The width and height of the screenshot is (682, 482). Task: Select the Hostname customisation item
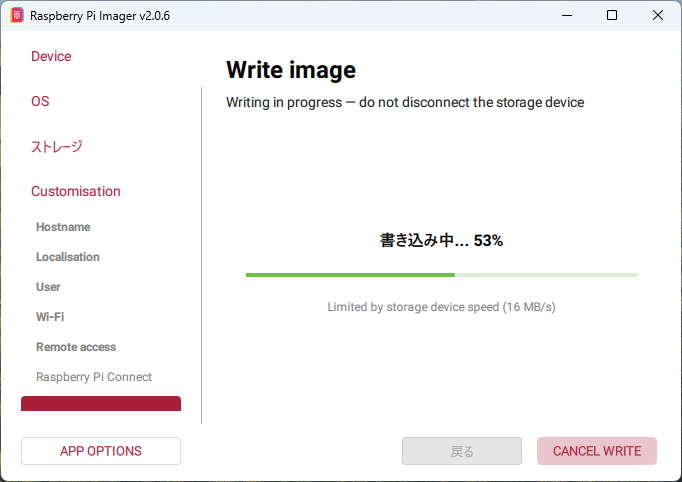[x=63, y=227]
